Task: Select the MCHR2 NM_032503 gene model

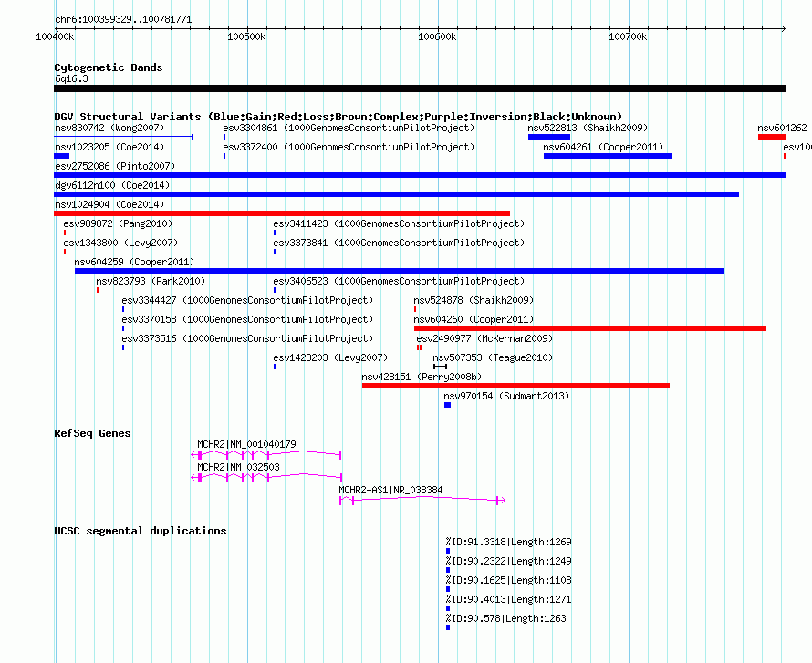Action: coord(266,478)
